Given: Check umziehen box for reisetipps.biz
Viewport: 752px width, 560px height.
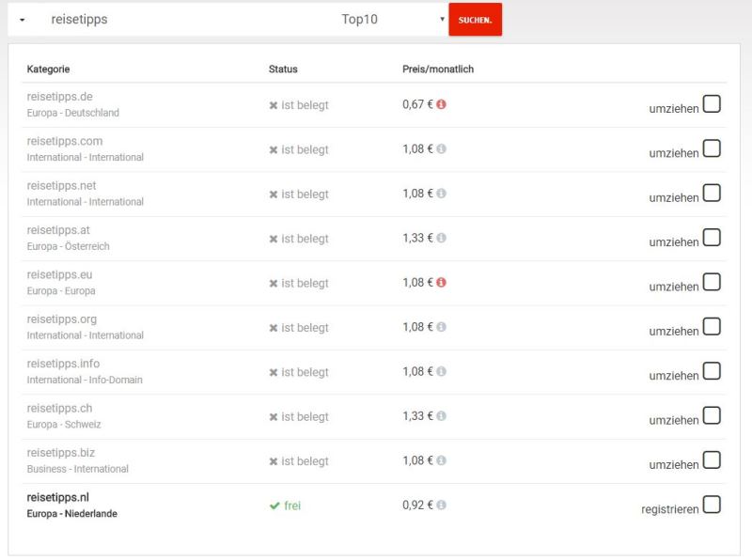Looking at the screenshot, I should 712,459.
